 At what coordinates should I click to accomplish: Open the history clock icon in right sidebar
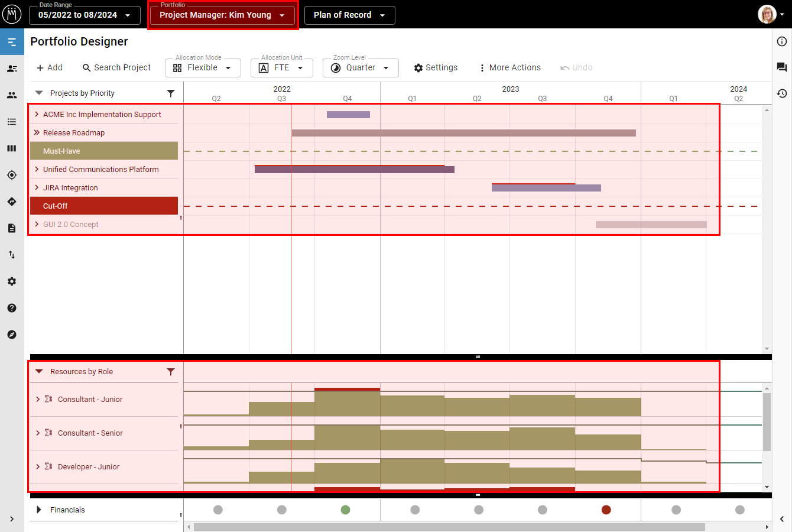click(781, 93)
